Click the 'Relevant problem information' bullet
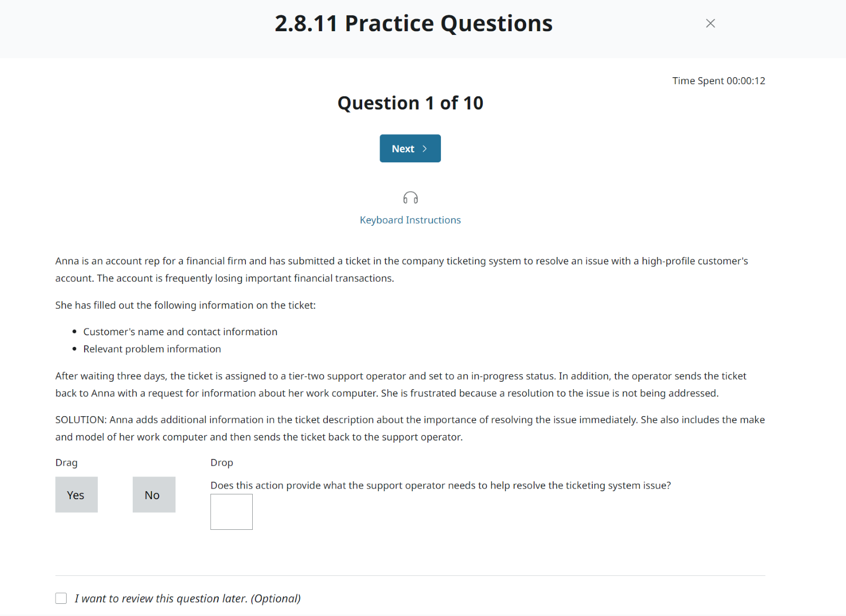 [x=152, y=349]
